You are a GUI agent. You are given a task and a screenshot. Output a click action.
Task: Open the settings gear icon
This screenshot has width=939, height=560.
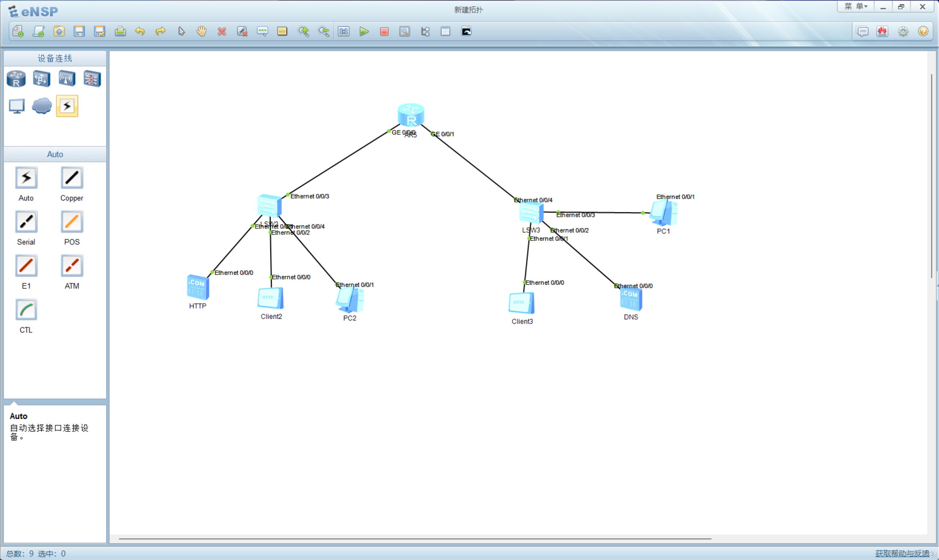coord(903,31)
